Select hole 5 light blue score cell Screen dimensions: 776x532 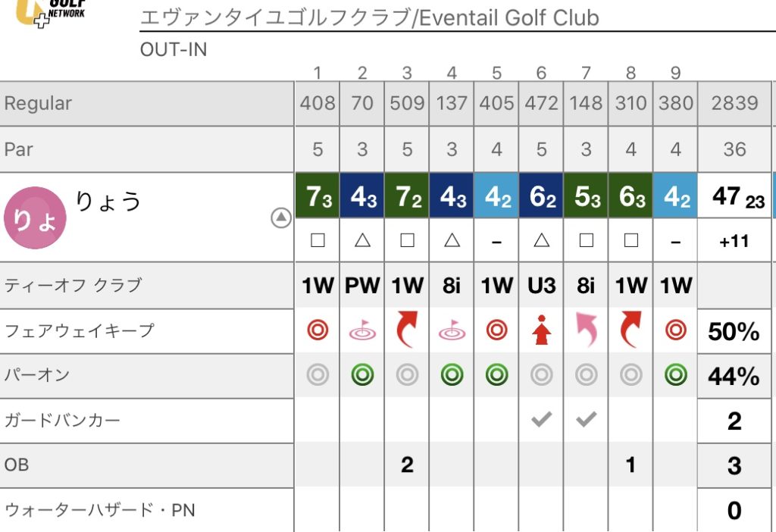(496, 196)
